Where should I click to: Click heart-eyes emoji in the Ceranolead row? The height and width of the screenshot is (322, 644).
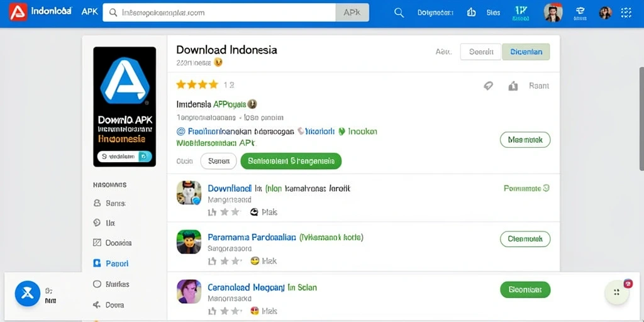pyautogui.click(x=255, y=311)
